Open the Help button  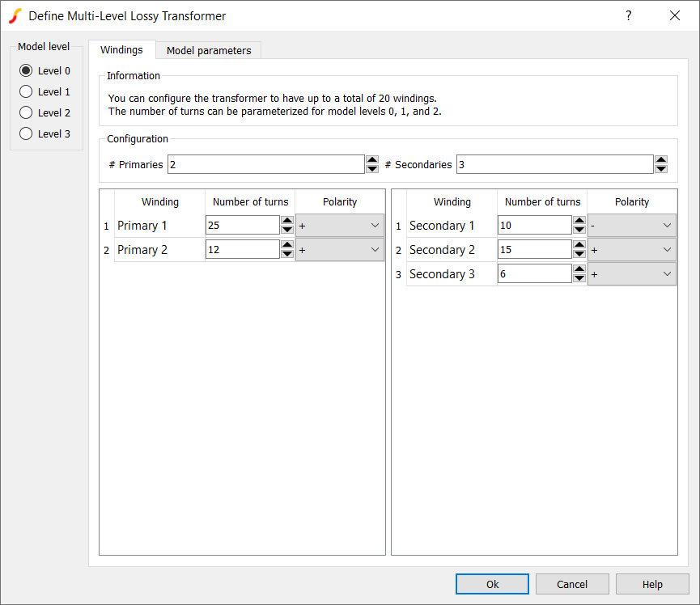(652, 584)
